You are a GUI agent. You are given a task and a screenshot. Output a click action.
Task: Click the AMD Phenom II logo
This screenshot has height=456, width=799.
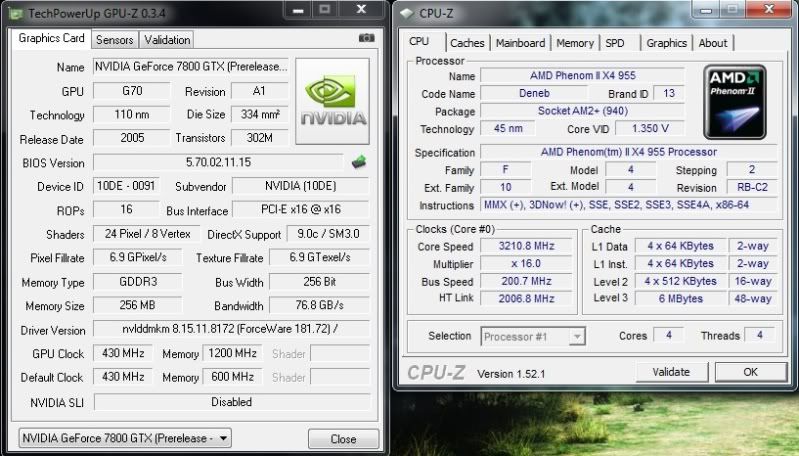coord(735,102)
